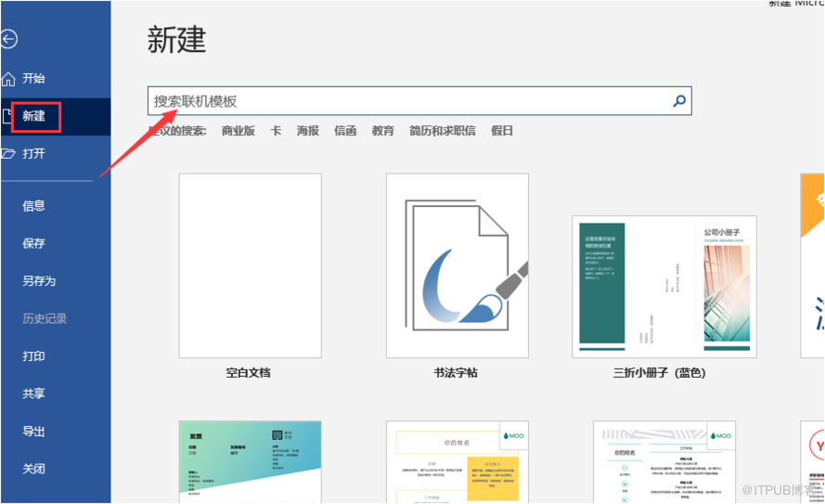This screenshot has height=504, width=825.
Task: Click the new document icon beside 新建
Action: 7,116
